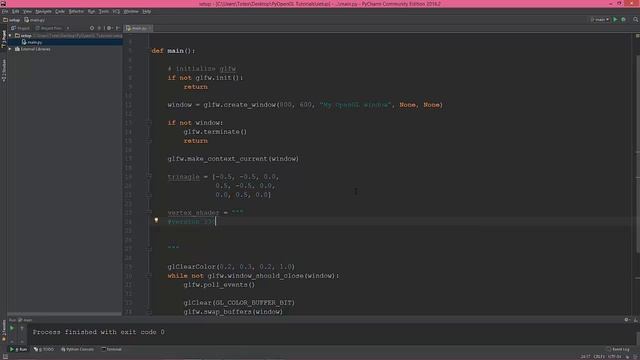
Task: Fold the while loop code block
Action: [x=149, y=276]
